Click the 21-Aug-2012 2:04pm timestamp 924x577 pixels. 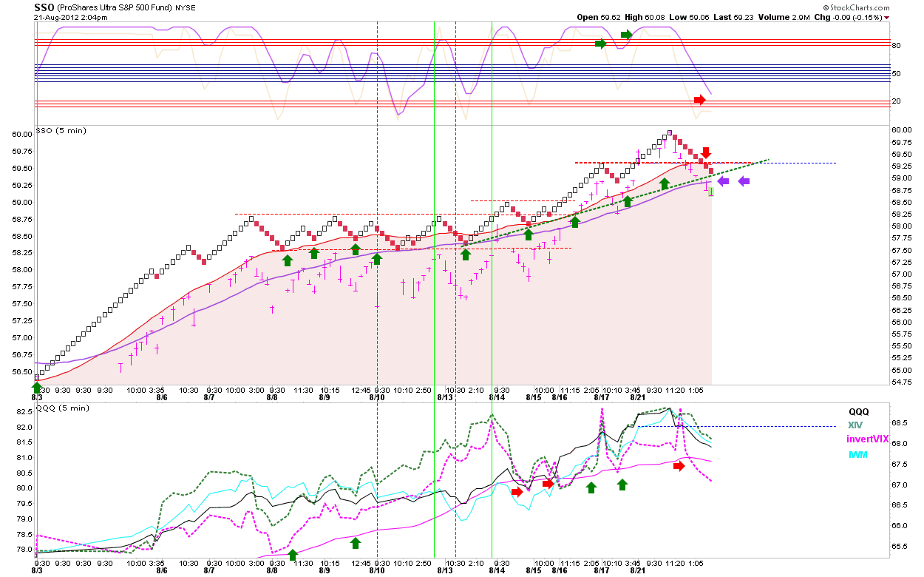tap(71, 17)
